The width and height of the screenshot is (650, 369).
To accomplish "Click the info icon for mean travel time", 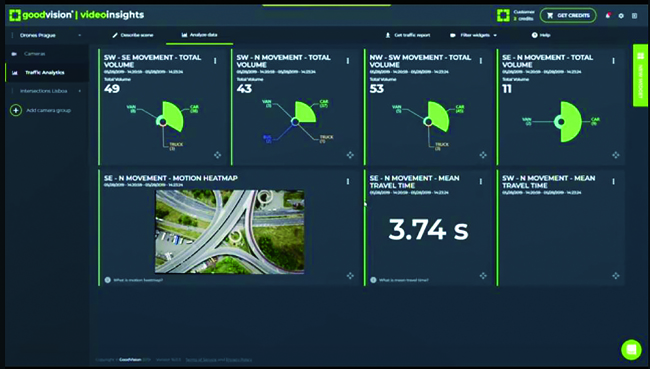I will coord(373,280).
